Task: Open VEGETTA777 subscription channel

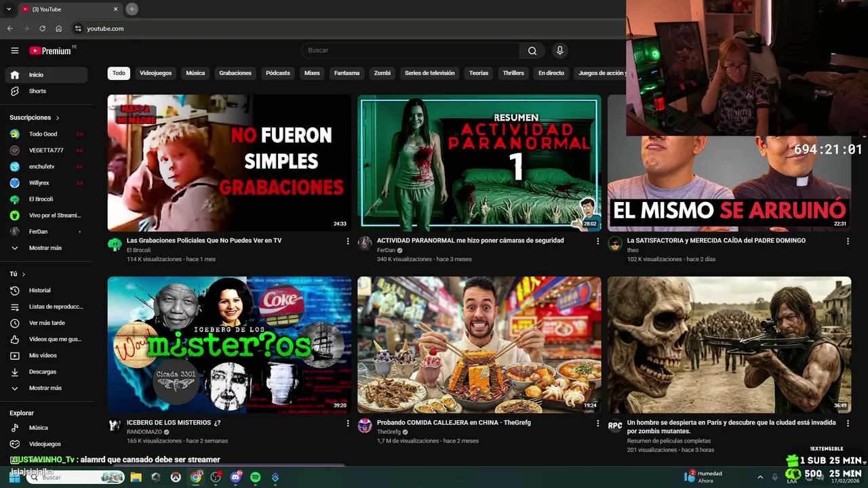Action: click(x=46, y=150)
